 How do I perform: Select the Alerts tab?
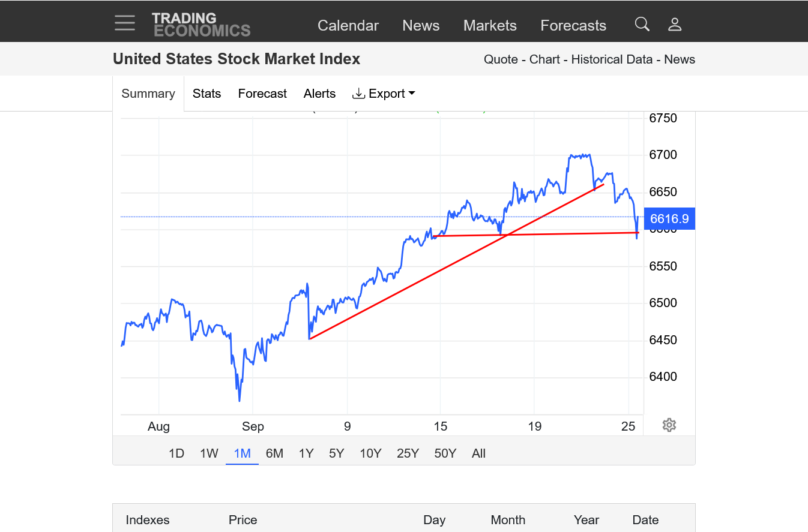(x=319, y=94)
